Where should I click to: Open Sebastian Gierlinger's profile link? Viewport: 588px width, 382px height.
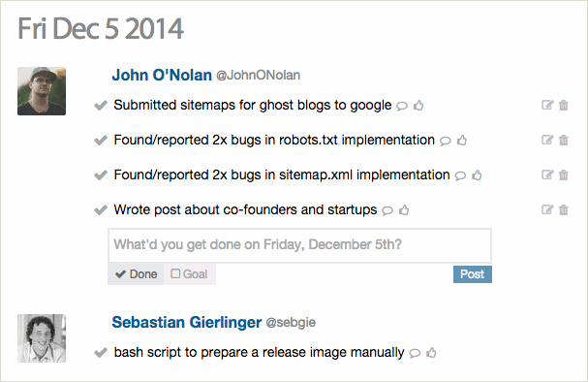[x=186, y=322]
